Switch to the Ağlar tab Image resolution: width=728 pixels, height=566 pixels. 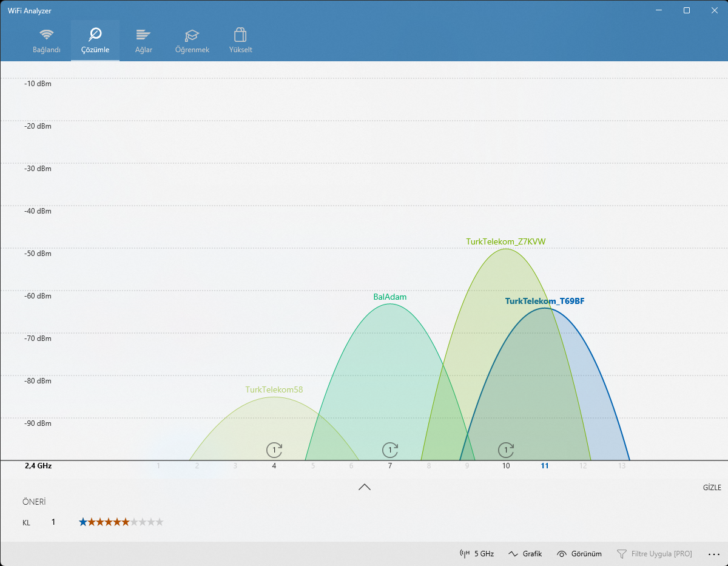tap(144, 41)
